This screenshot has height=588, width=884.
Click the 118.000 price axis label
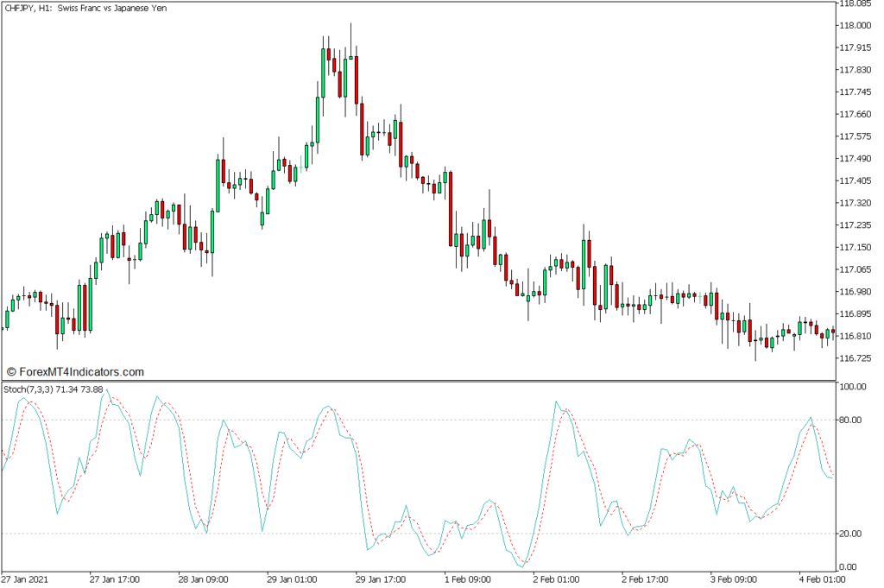point(856,25)
